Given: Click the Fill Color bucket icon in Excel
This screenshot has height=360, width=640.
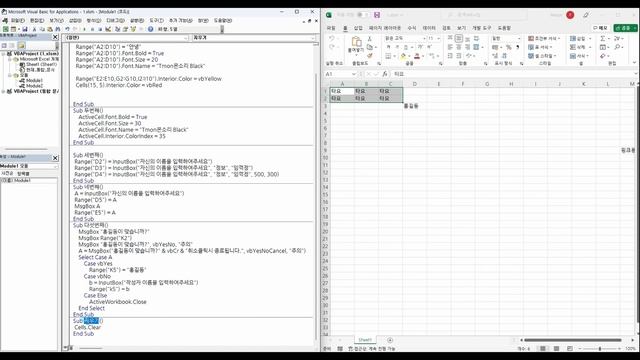Looking at the screenshot, I should click(403, 56).
